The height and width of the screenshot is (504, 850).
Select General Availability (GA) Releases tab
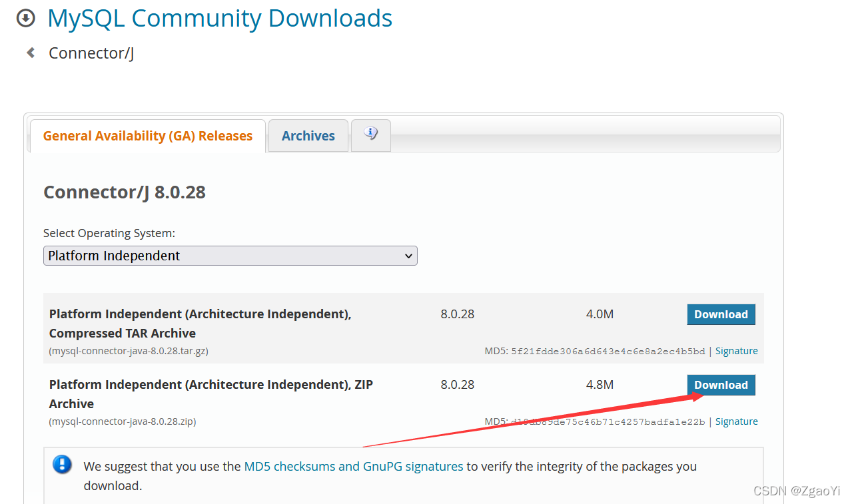click(x=148, y=136)
